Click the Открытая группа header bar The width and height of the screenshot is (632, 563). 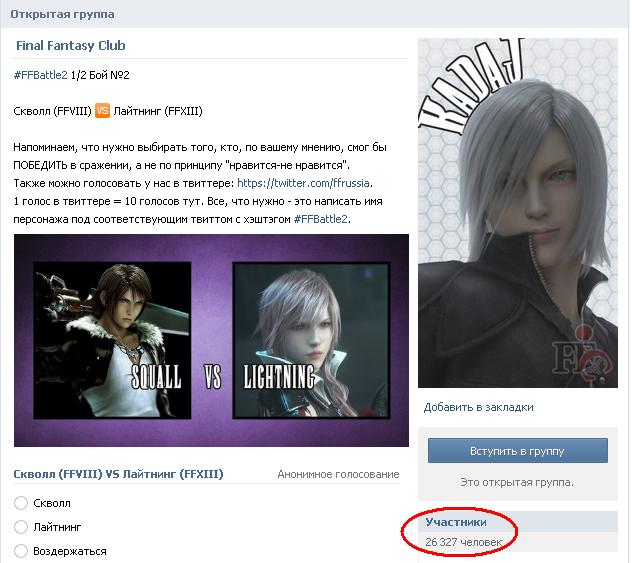(x=315, y=14)
